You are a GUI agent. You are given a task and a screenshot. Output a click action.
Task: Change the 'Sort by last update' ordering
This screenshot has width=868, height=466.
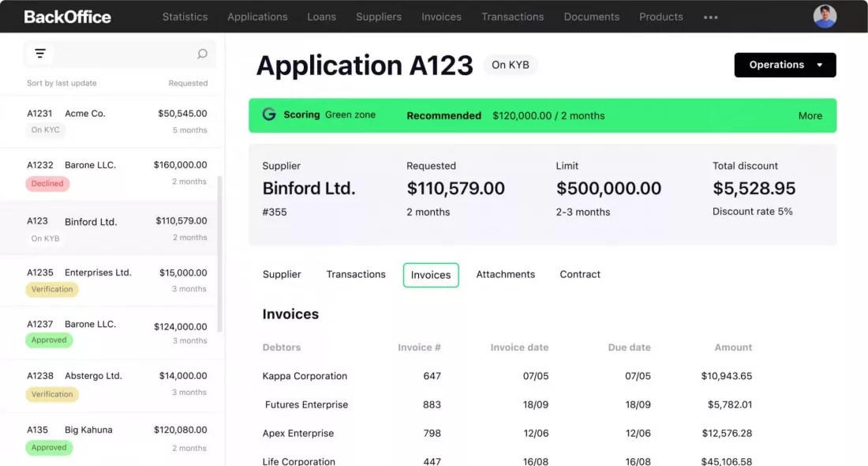point(60,82)
